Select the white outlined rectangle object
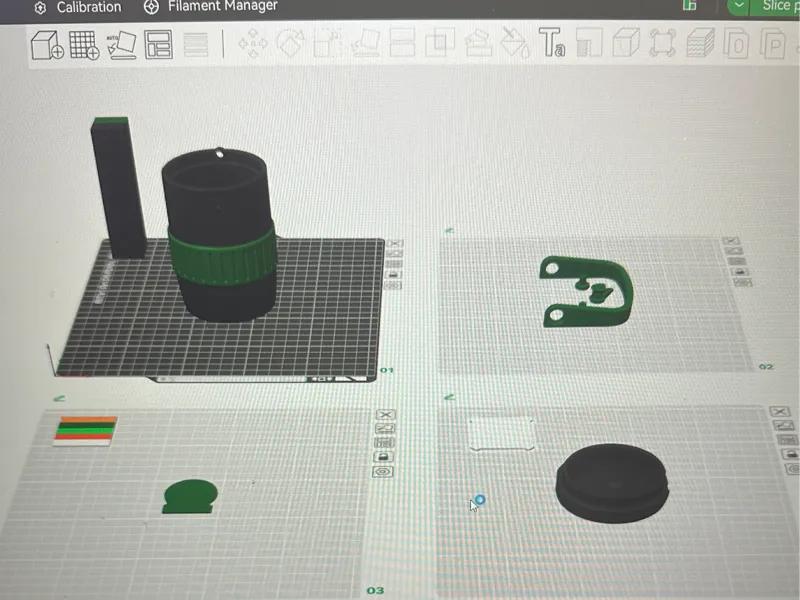This screenshot has width=800, height=600. [x=502, y=434]
